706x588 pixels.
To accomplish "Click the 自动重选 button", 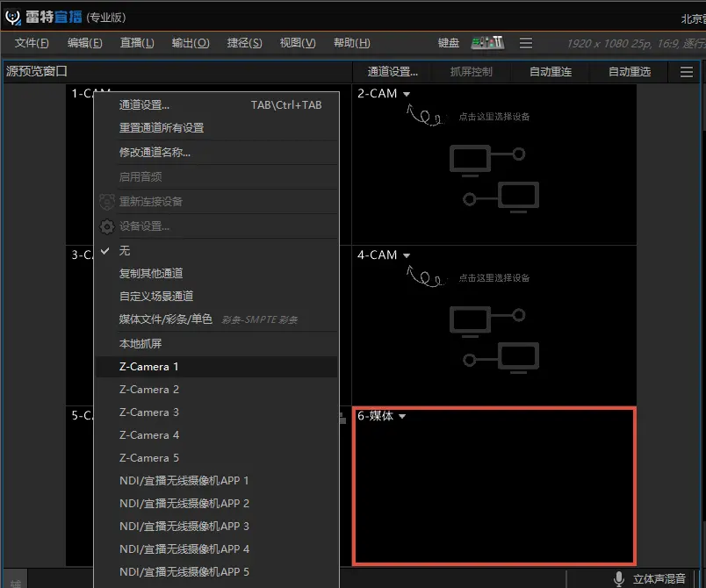I will tap(630, 72).
